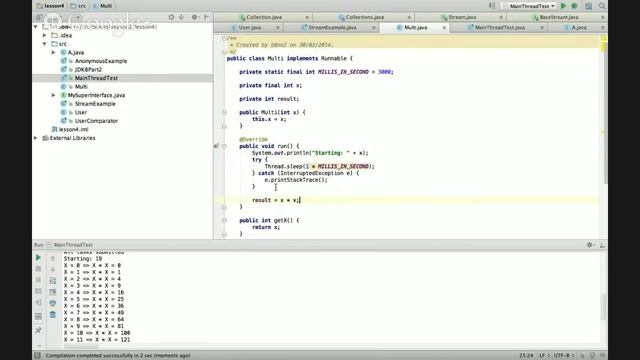Expand the A.java node
The width and height of the screenshot is (640, 360).
[53, 53]
